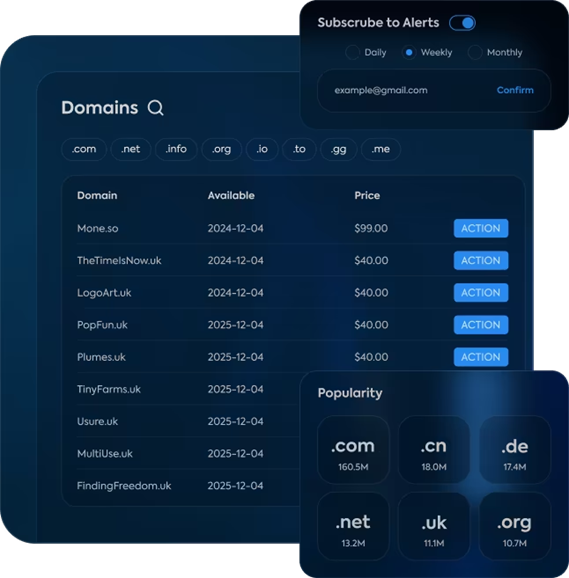
Task: Click ACTION button for LogoArt.uk
Action: click(x=481, y=293)
